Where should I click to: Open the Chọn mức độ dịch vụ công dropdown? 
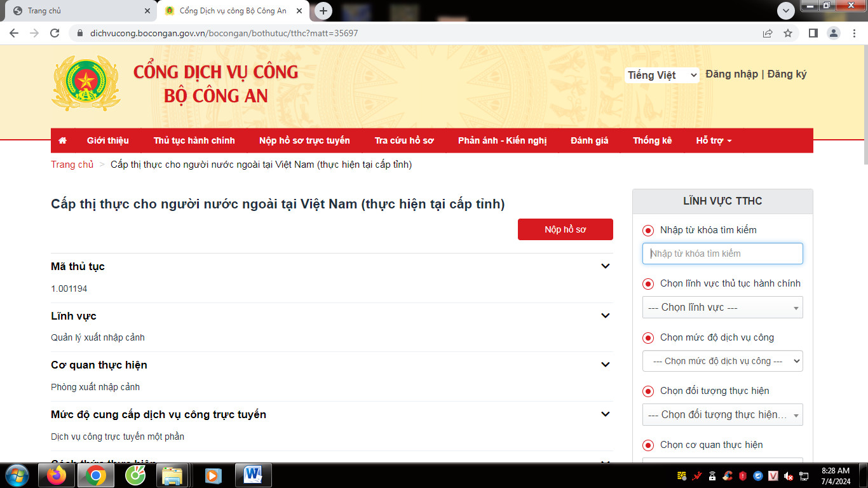pos(722,361)
